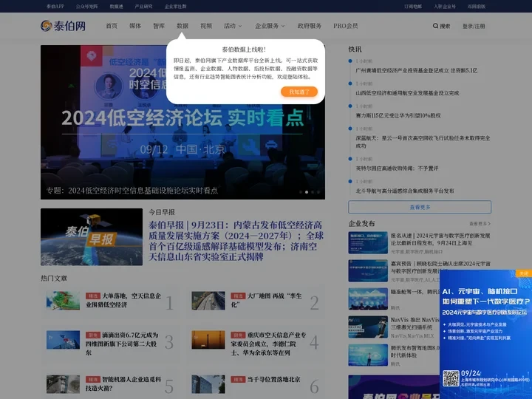Open the 智库 nav item
Image resolution: width=532 pixels, height=399 pixels.
159,26
